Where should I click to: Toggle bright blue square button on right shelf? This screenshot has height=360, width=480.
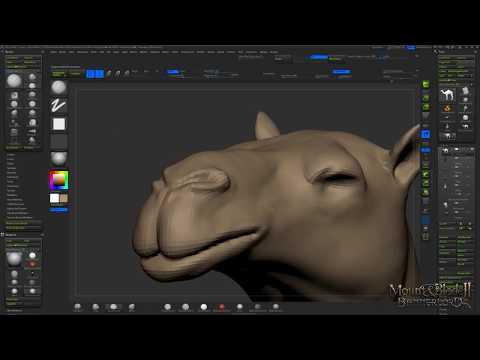coord(426,134)
